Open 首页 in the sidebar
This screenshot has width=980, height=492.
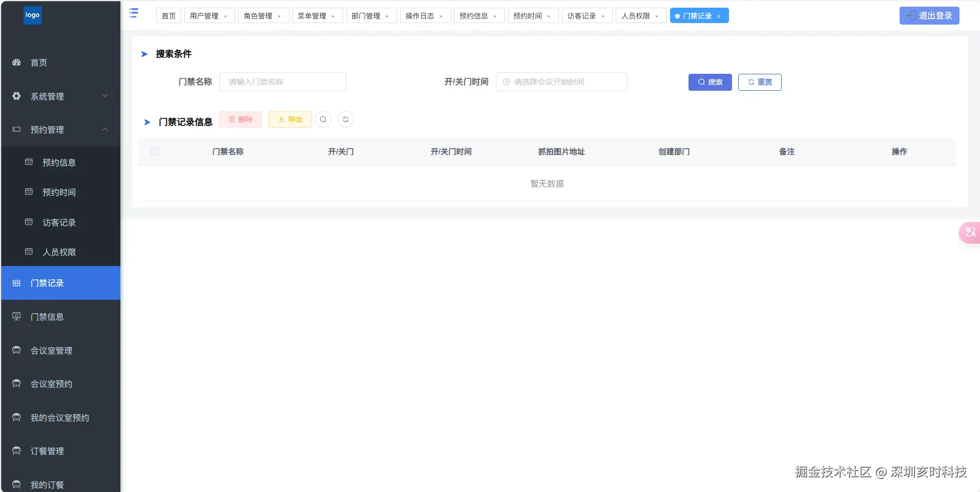pos(60,63)
